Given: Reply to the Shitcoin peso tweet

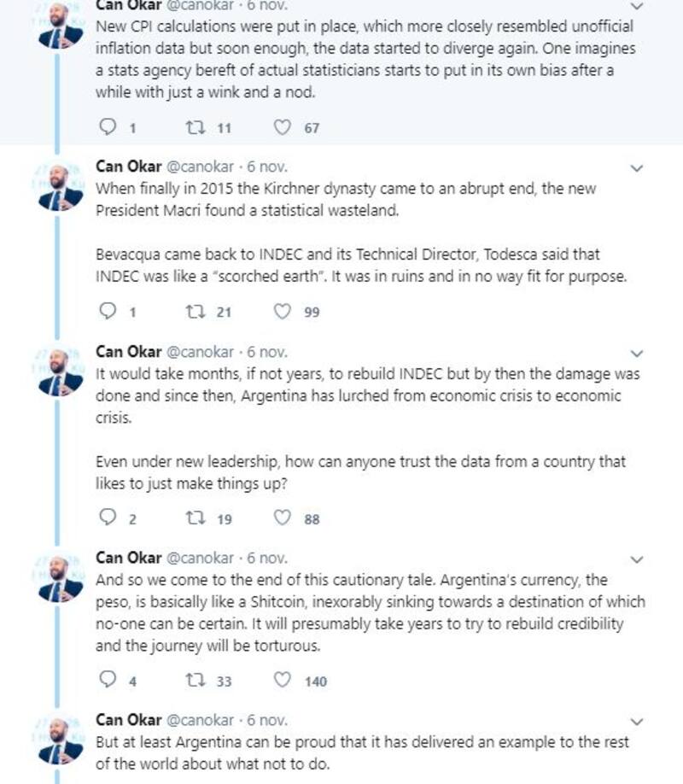Looking at the screenshot, I should 108,681.
